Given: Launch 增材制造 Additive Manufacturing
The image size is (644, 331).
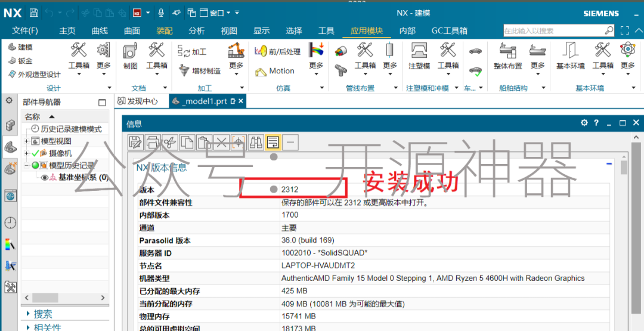Looking at the screenshot, I should coord(200,71).
